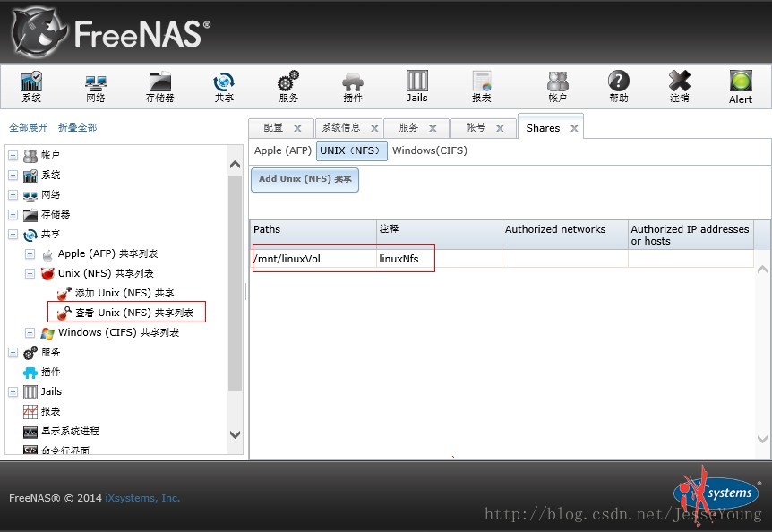This screenshot has height=532, width=772.
Task: Click the 显示系统进程 icon in tree
Action: (x=30, y=432)
